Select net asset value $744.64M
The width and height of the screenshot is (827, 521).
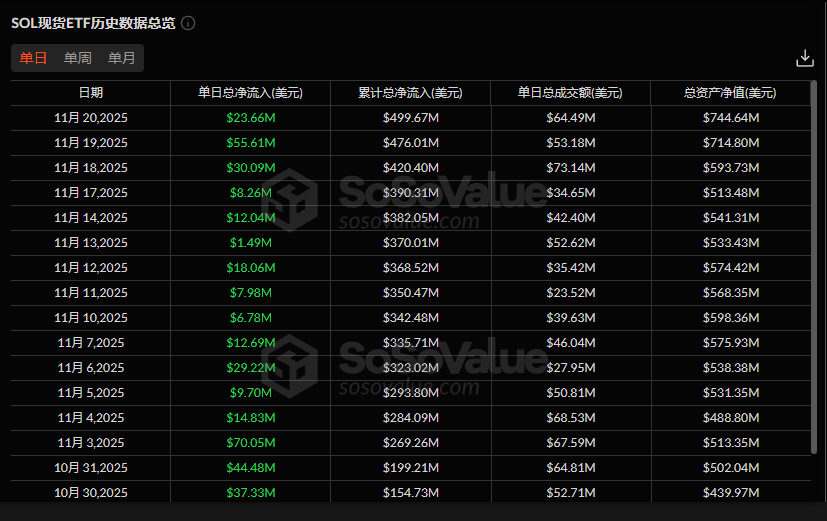[730, 118]
